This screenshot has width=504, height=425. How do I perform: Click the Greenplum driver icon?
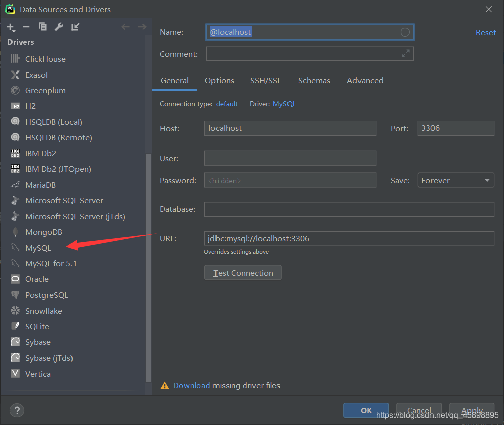coord(15,90)
